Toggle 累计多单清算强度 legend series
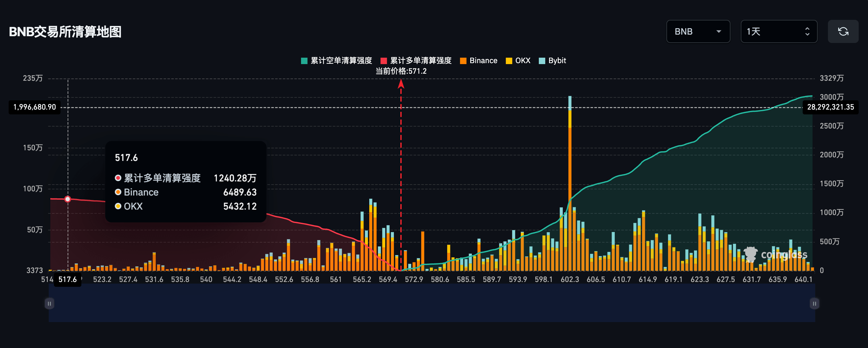The image size is (868, 348). pos(420,61)
